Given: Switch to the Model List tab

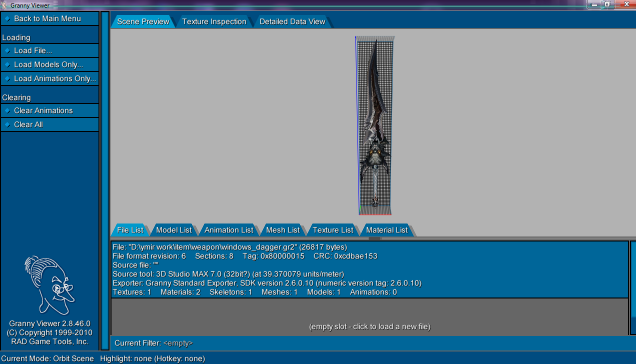Looking at the screenshot, I should pyautogui.click(x=173, y=230).
